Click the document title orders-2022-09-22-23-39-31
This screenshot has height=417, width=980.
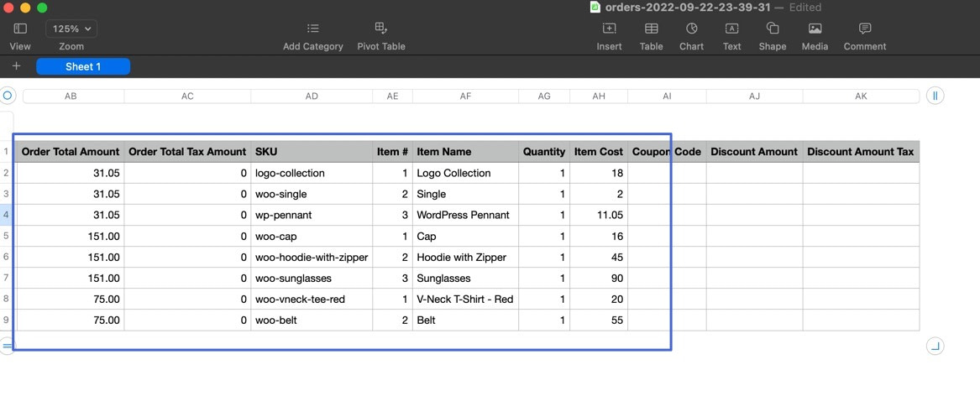click(x=686, y=8)
